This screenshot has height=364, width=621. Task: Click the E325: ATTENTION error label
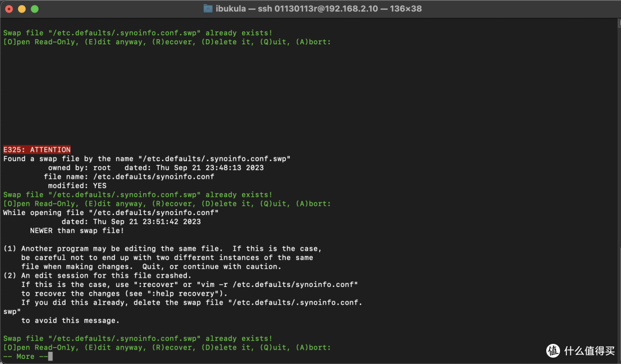click(x=37, y=150)
